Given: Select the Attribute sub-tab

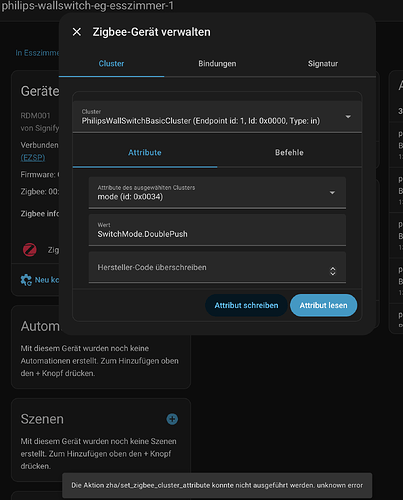Looking at the screenshot, I should (x=145, y=153).
